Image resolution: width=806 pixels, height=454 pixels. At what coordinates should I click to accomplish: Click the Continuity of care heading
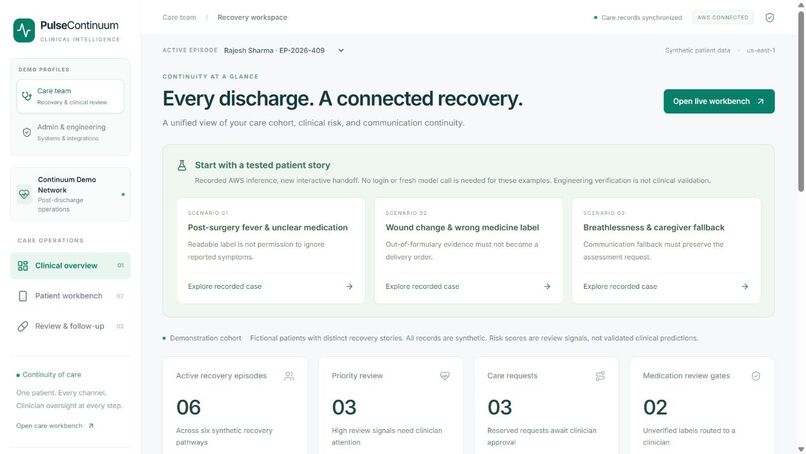[x=51, y=375]
